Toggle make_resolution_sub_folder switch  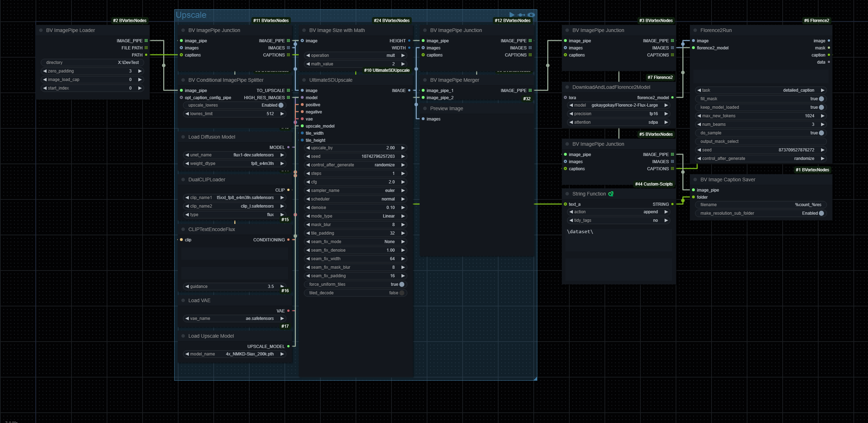pyautogui.click(x=821, y=213)
